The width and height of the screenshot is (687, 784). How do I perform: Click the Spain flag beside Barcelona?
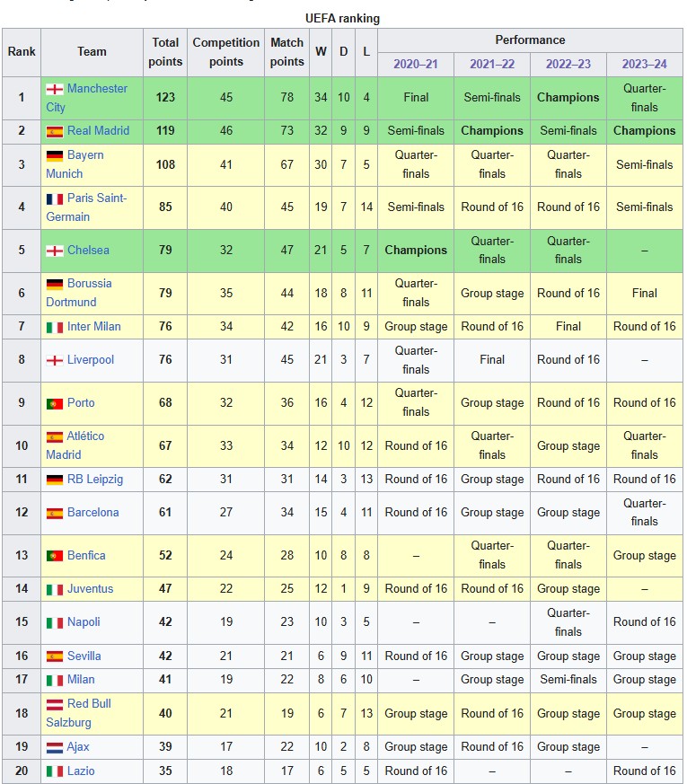pos(55,513)
